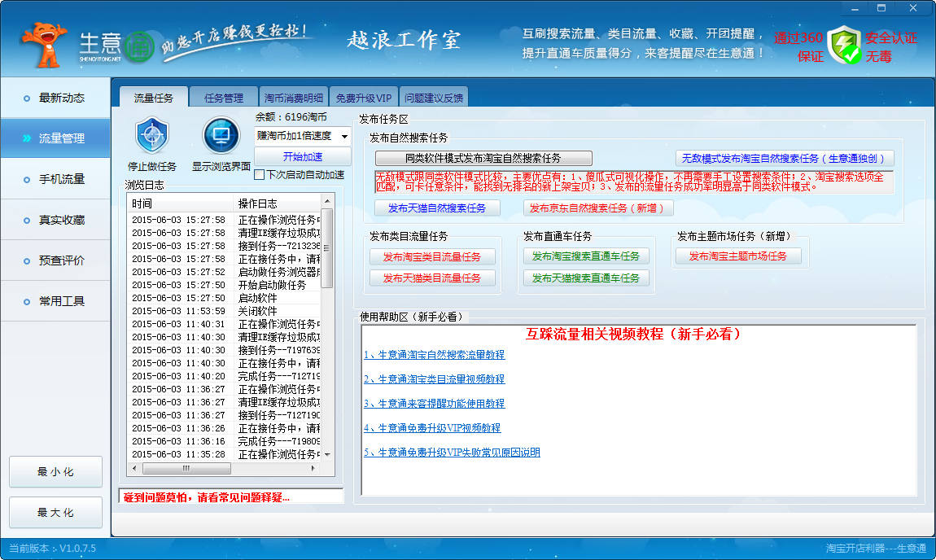The height and width of the screenshot is (560, 936).
Task: Open 生意通淘宝类目流量视频教程 link
Action: (x=434, y=379)
